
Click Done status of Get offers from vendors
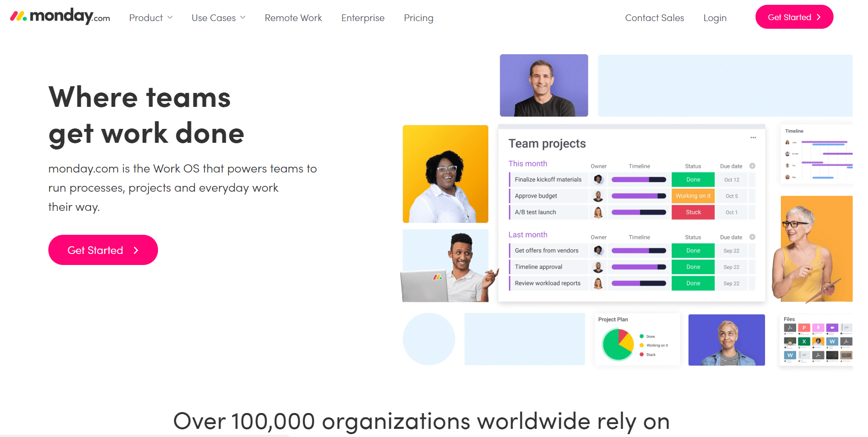tap(693, 250)
